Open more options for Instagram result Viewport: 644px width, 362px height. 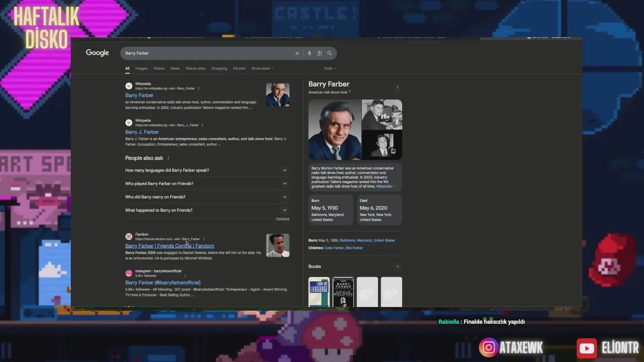185,276
